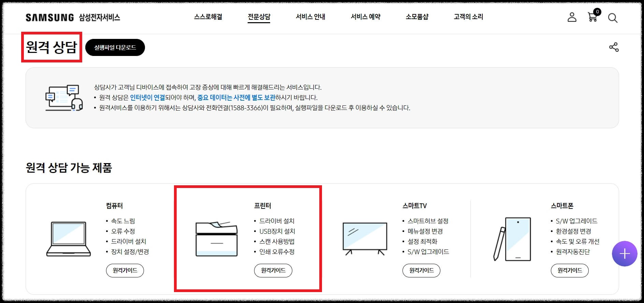Click the 속도 느림 list item
This screenshot has height=303, width=644.
(123, 221)
